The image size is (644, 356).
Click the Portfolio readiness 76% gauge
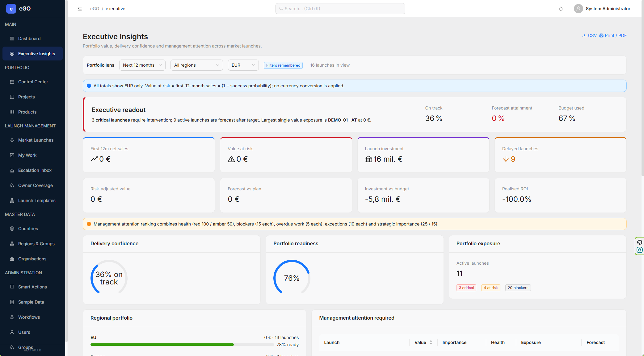point(292,278)
